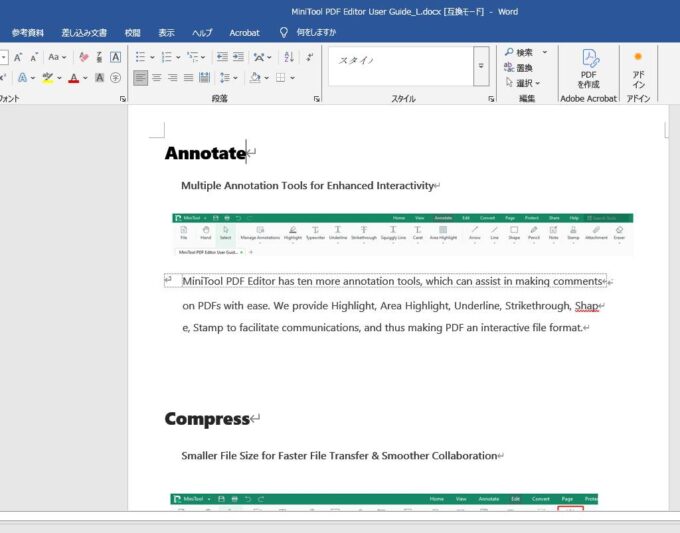The width and height of the screenshot is (680, 533).
Task: Click the 選択 select button
Action: (x=523, y=83)
